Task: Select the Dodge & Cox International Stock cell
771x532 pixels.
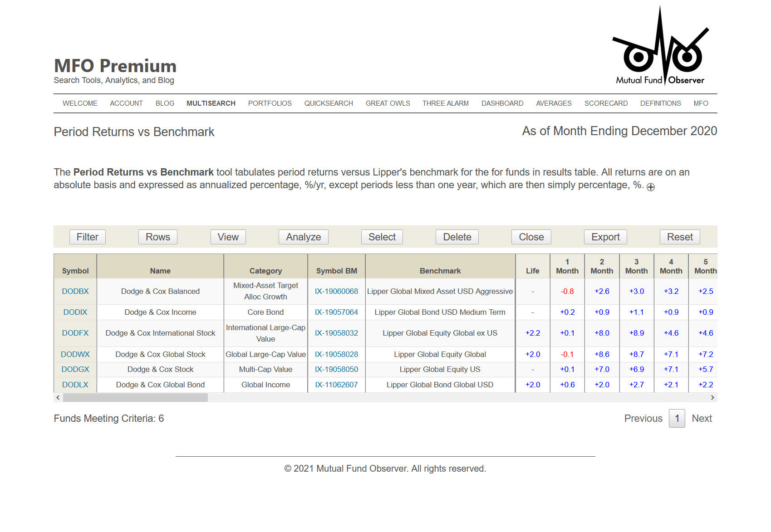Action: [x=160, y=333]
